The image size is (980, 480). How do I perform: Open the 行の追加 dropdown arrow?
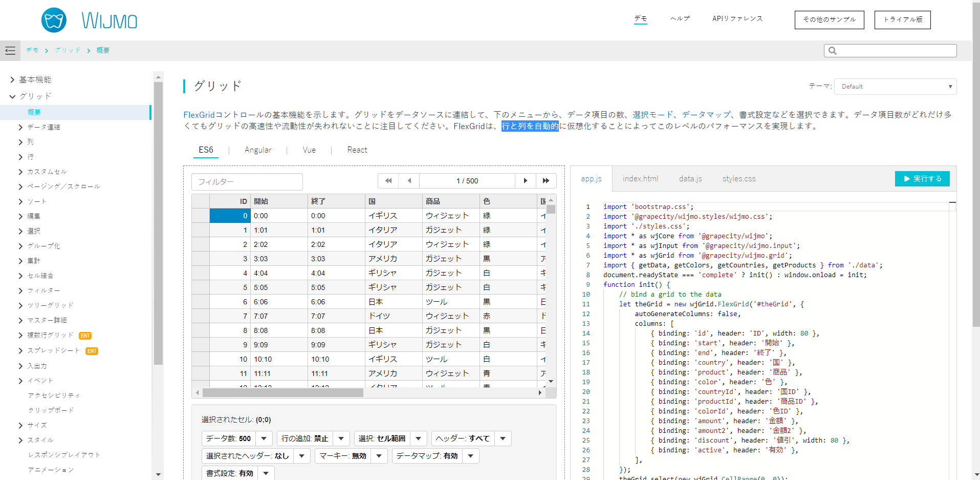[341, 439]
